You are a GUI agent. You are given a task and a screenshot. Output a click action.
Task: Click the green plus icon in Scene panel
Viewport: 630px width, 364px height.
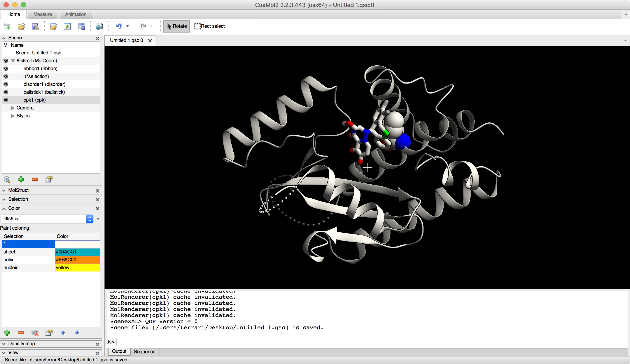[21, 179]
